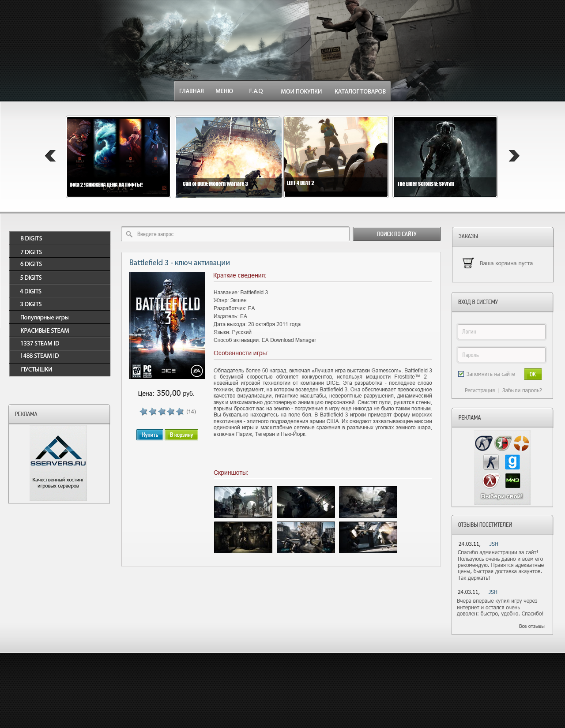Open the Все отзывы link

[x=531, y=626]
